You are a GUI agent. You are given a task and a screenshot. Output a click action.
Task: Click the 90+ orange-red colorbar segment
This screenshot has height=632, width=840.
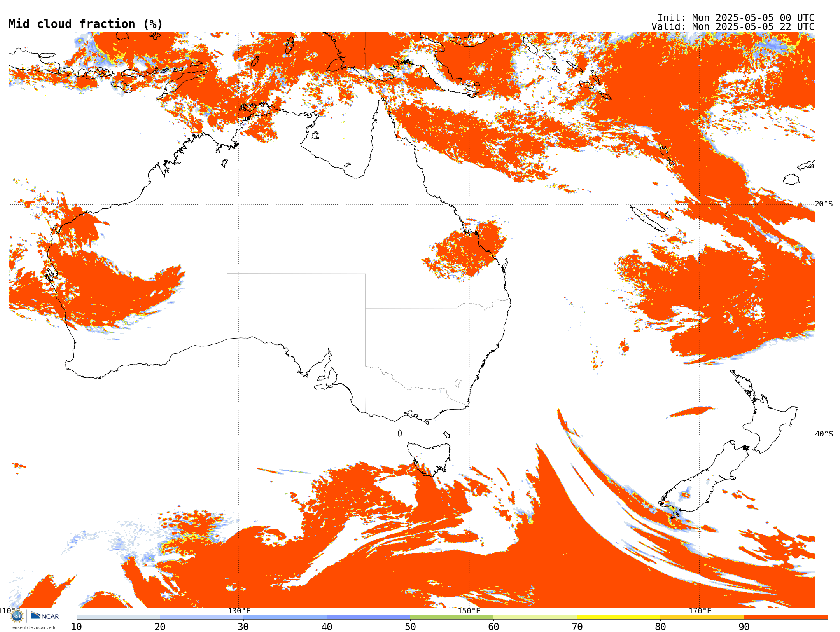tap(786, 617)
